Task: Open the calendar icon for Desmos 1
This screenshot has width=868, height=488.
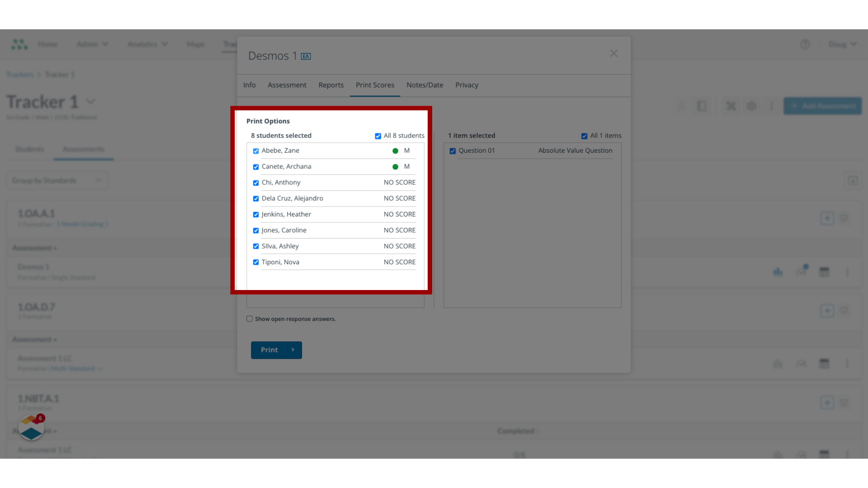Action: point(824,272)
